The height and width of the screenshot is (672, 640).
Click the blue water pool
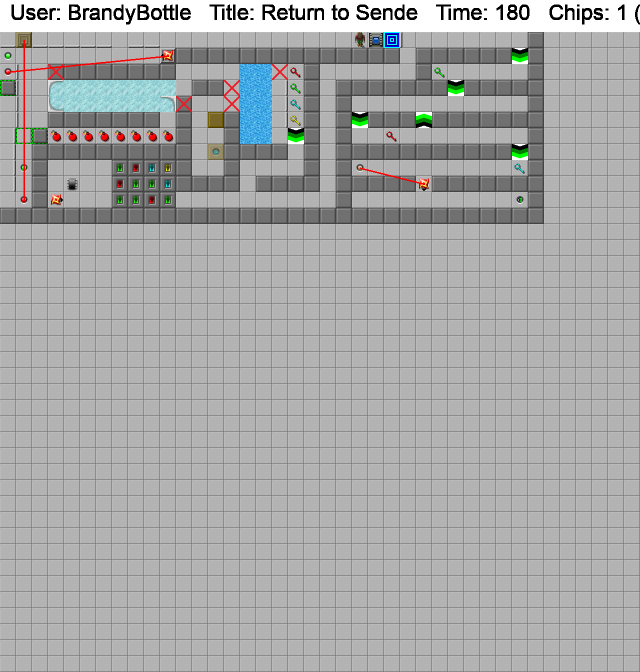[256, 104]
